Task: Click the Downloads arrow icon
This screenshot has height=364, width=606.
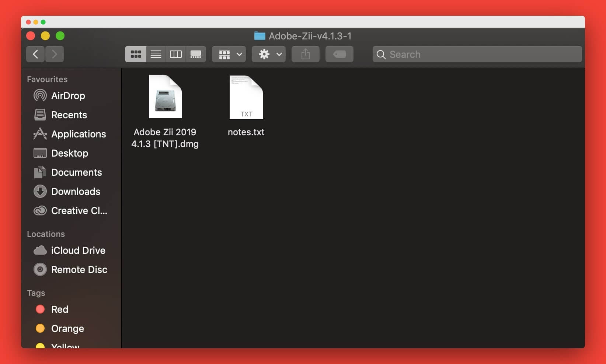Action: 40,191
